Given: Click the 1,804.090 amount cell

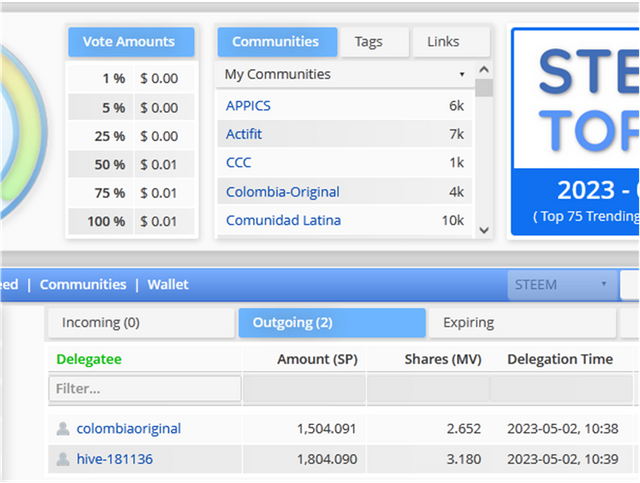Looking at the screenshot, I should pyautogui.click(x=327, y=459).
